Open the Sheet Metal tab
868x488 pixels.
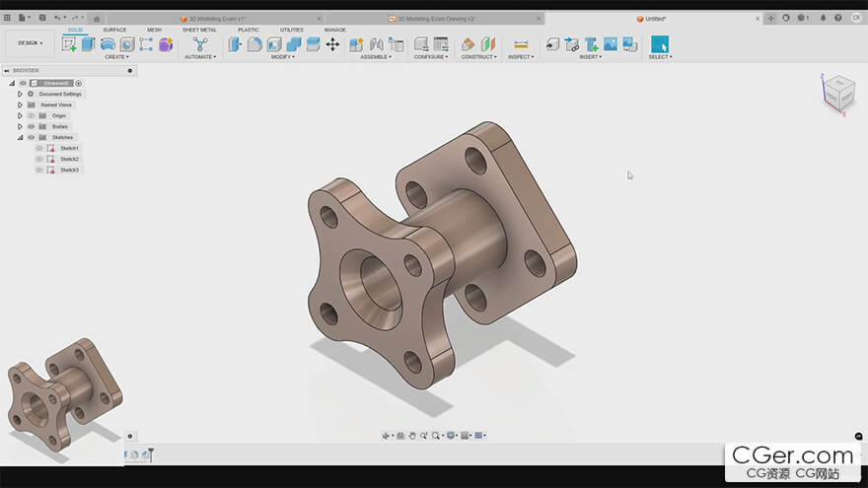[x=199, y=30]
